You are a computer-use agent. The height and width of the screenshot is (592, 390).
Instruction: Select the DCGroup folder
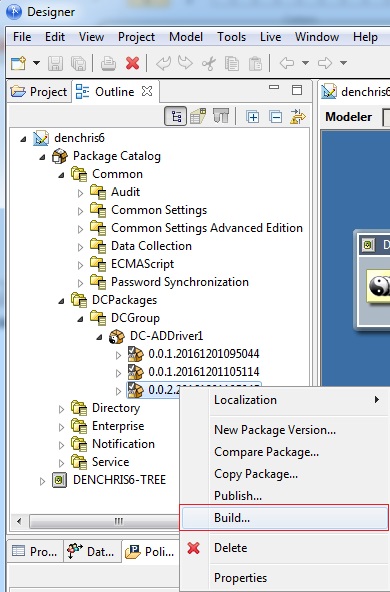[x=135, y=318]
